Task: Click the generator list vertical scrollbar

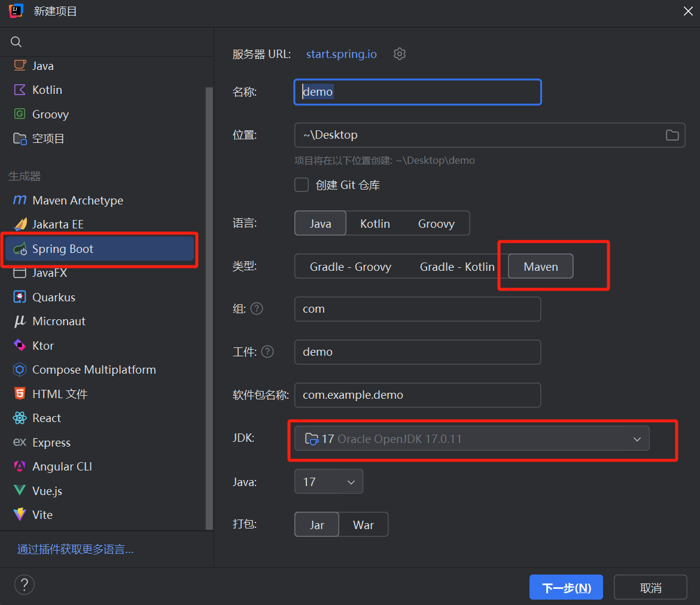Action: [x=209, y=308]
